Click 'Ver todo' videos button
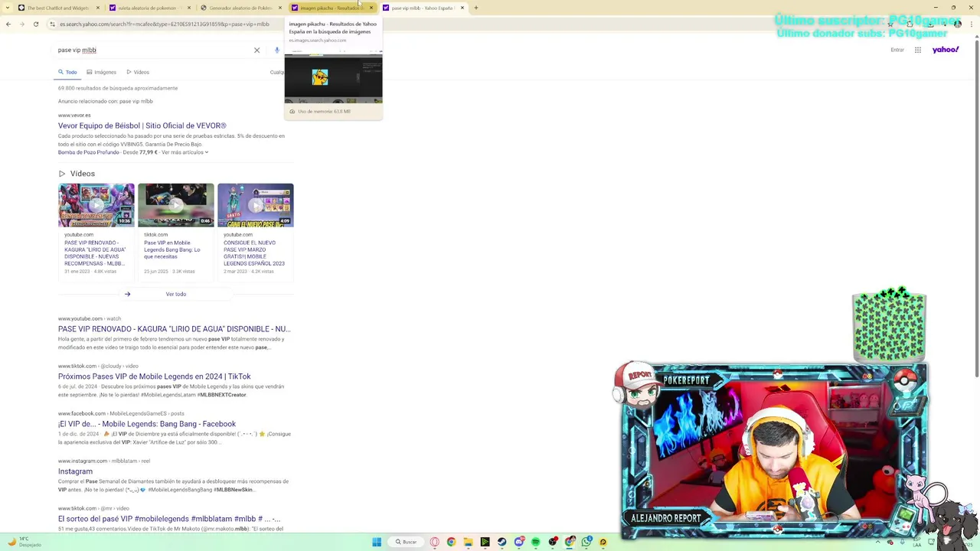Image resolution: width=980 pixels, height=551 pixels. [176, 294]
